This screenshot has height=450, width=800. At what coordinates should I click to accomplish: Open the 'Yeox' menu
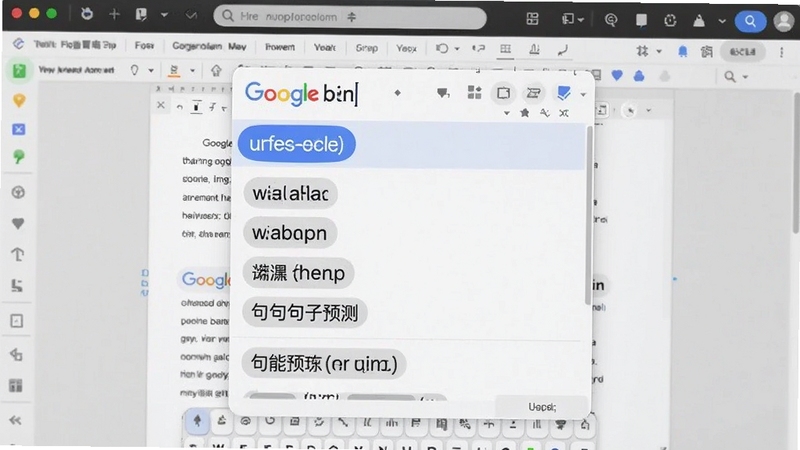pyautogui.click(x=406, y=48)
